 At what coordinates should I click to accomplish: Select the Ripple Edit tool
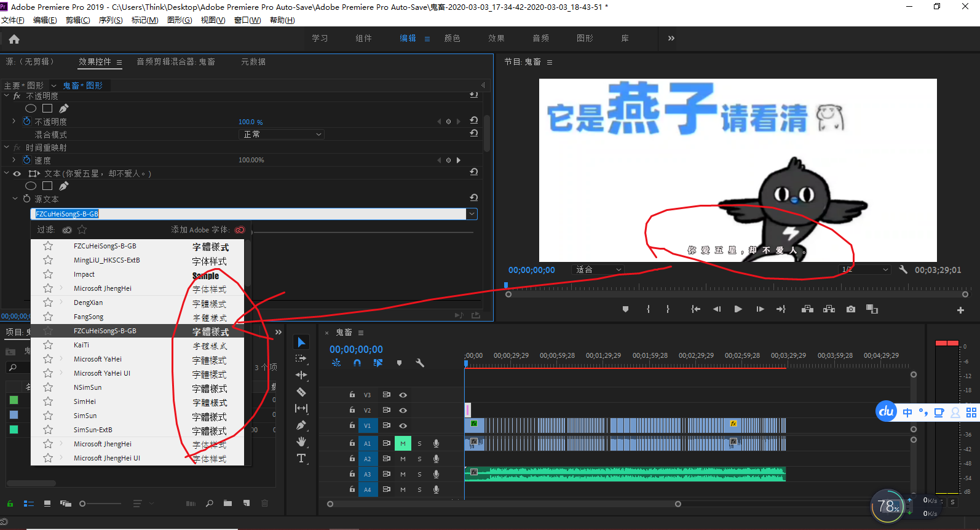301,375
